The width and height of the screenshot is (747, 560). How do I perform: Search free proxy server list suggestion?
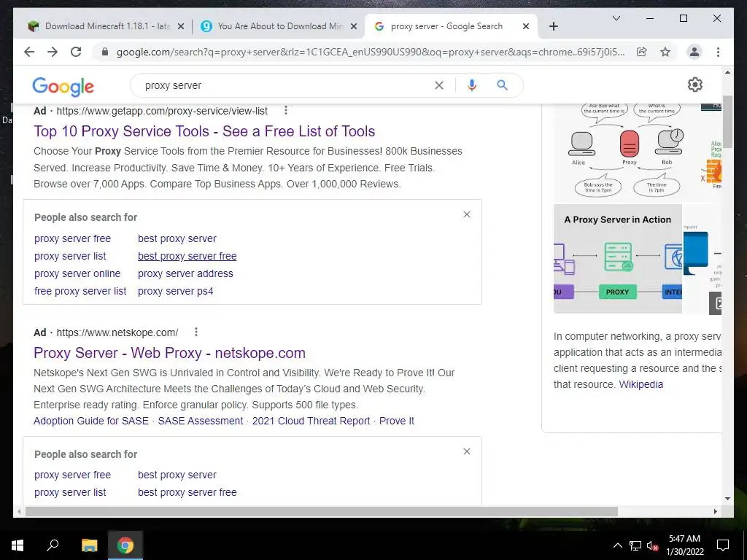(x=80, y=291)
